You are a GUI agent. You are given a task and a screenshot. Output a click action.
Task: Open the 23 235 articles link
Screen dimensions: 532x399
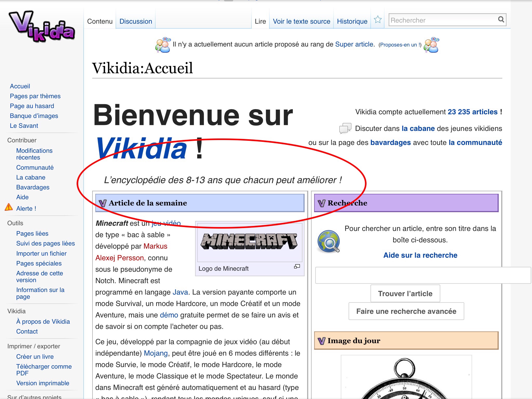472,112
